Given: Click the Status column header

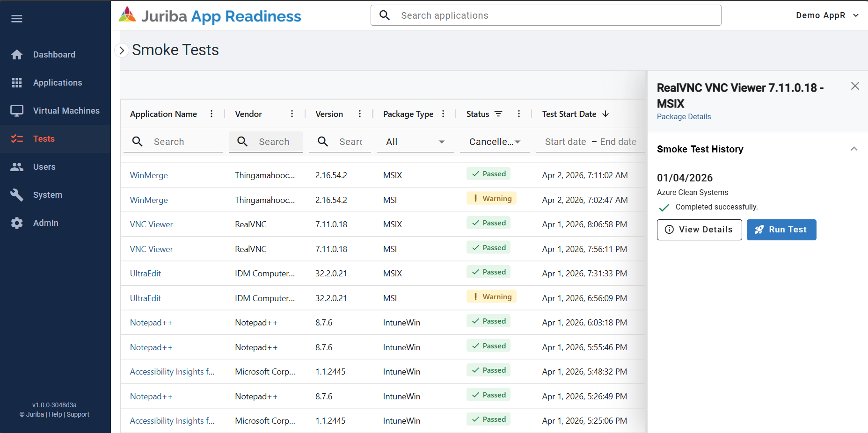Looking at the screenshot, I should click(x=478, y=114).
